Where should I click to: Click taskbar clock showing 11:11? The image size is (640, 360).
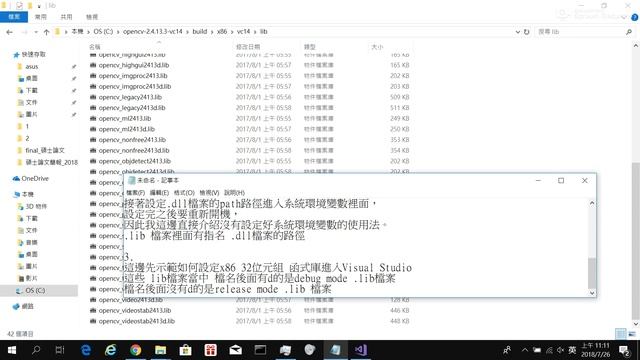[x=596, y=350]
